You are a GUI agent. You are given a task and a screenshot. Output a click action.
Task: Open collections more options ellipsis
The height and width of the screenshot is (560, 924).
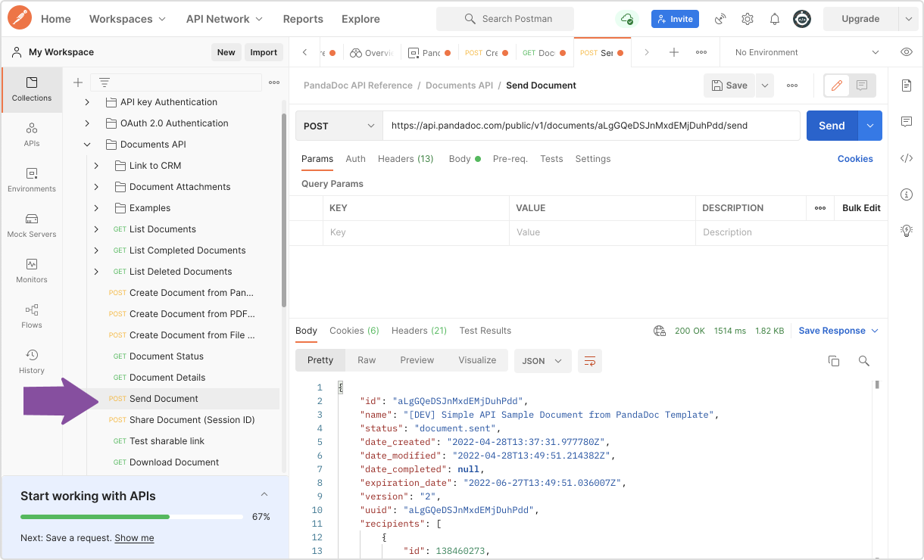(274, 82)
